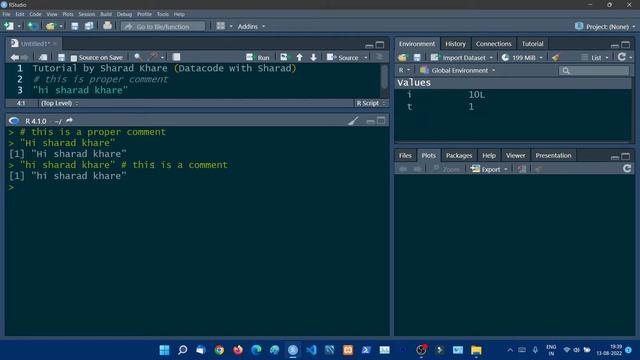Switch the List view dropdown
Viewport: 640px width, 360px height.
tap(595, 58)
